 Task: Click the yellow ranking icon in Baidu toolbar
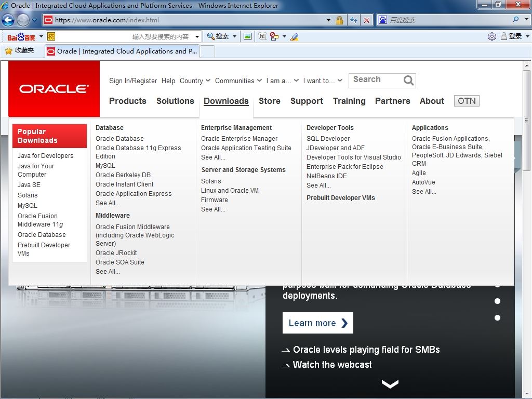pyautogui.click(x=51, y=36)
